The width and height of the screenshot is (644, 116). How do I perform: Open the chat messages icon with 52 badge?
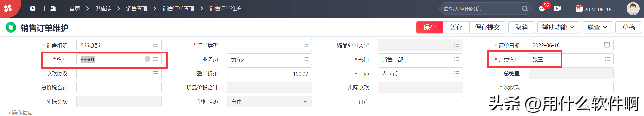click(542, 9)
